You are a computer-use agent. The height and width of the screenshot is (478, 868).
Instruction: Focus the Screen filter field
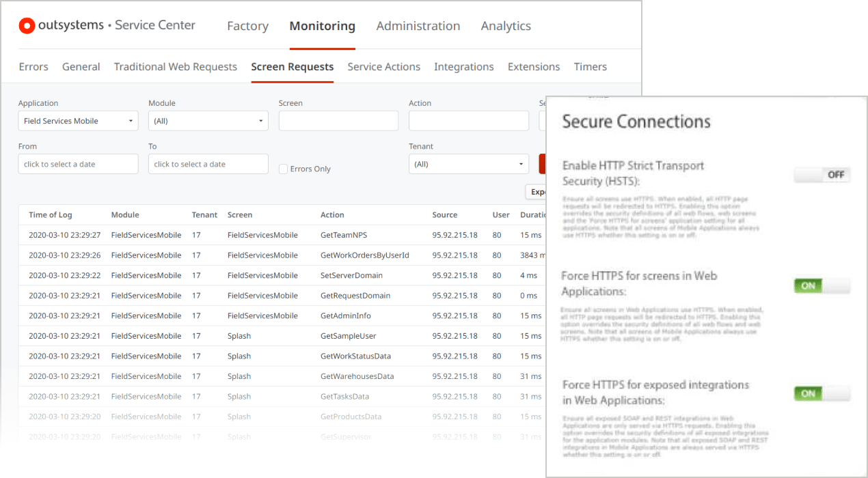(x=338, y=121)
